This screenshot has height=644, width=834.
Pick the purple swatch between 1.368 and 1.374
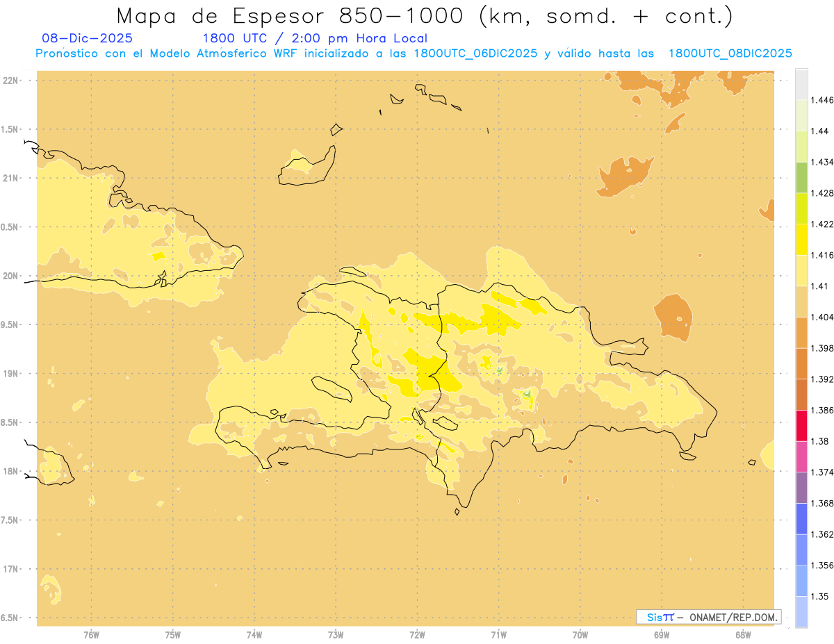point(801,487)
